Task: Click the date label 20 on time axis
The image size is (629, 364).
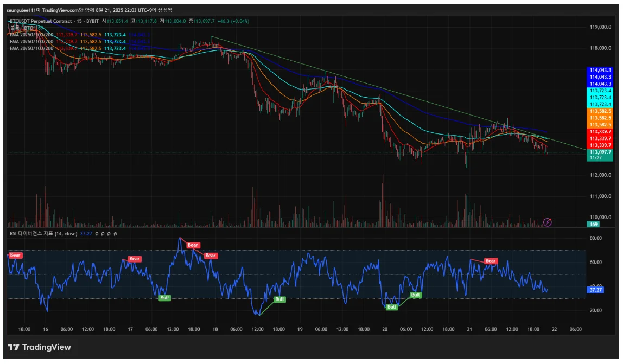Action: [x=385, y=329]
